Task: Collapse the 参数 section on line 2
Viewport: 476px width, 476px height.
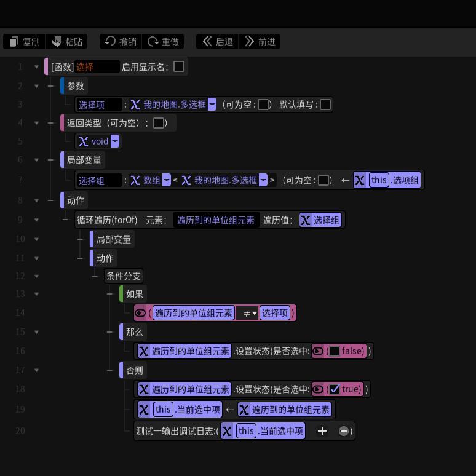Action: click(x=36, y=86)
